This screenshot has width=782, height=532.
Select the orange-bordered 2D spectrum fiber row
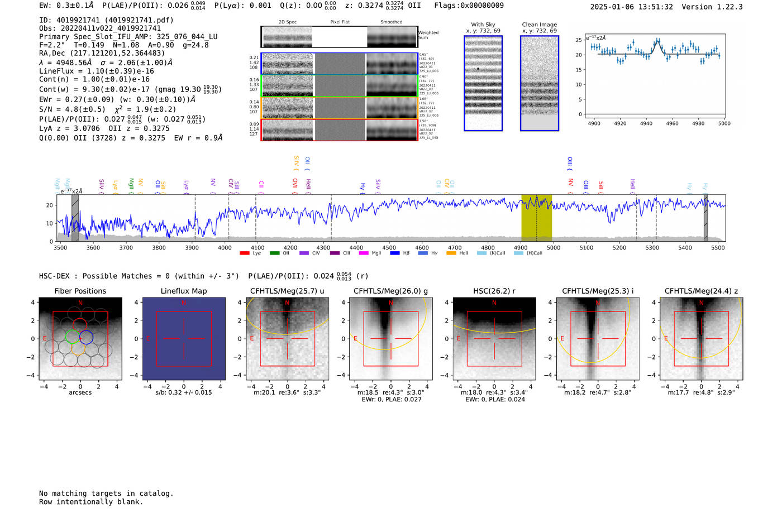[x=340, y=108]
